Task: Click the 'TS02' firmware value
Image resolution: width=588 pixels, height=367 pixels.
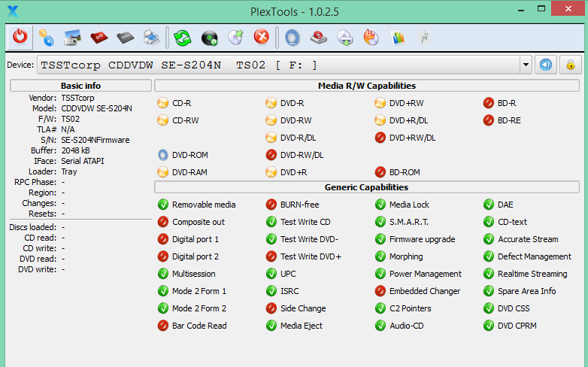Action: (x=71, y=119)
